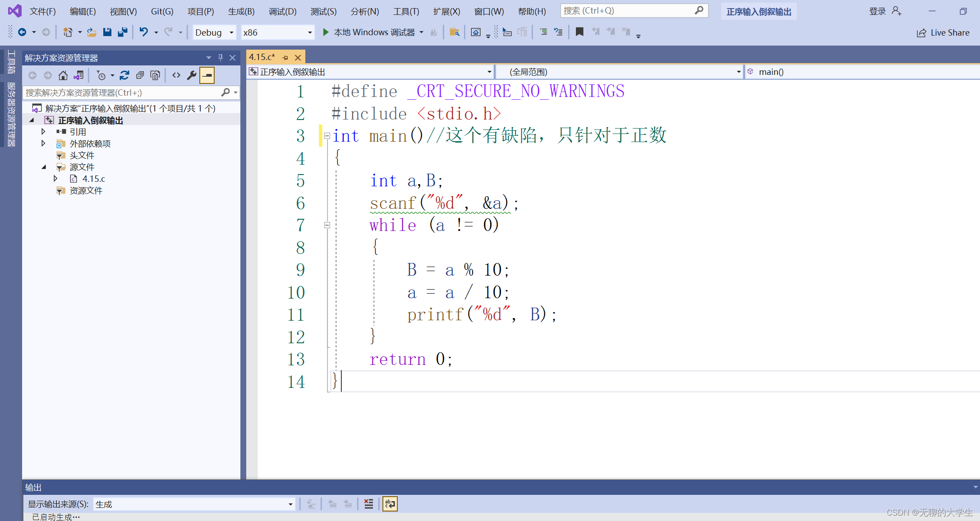Click the Save All icon
This screenshot has width=980, height=521.
(122, 32)
